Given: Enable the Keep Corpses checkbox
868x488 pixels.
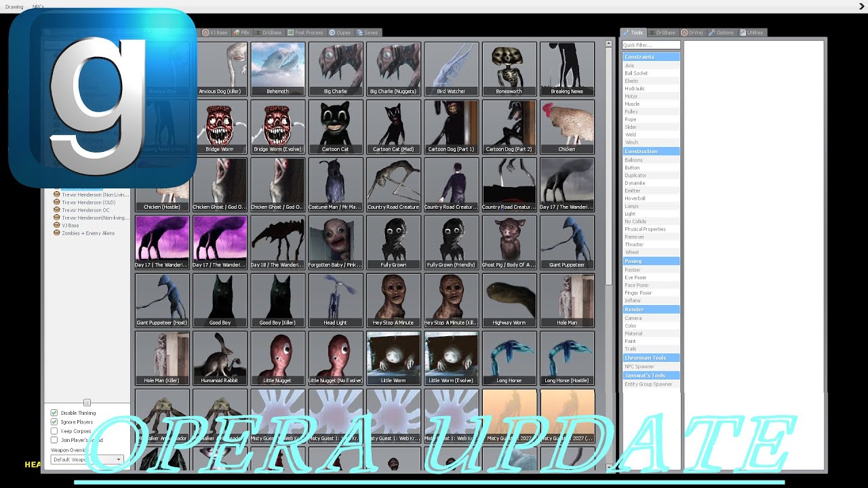Looking at the screenshot, I should [x=54, y=431].
